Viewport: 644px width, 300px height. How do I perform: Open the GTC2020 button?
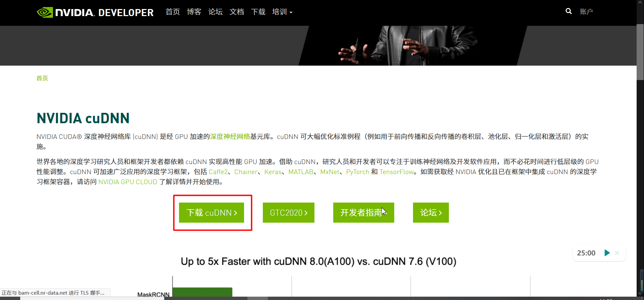click(x=289, y=213)
